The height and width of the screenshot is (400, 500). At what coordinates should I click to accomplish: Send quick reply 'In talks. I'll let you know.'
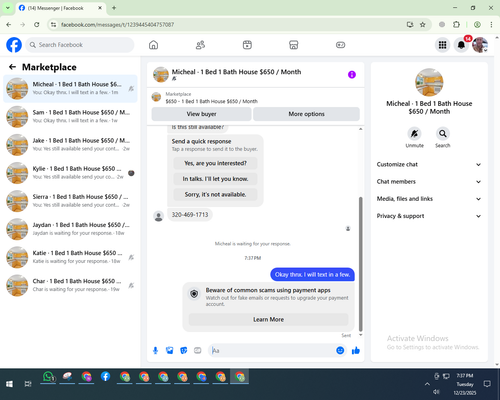pos(215,179)
